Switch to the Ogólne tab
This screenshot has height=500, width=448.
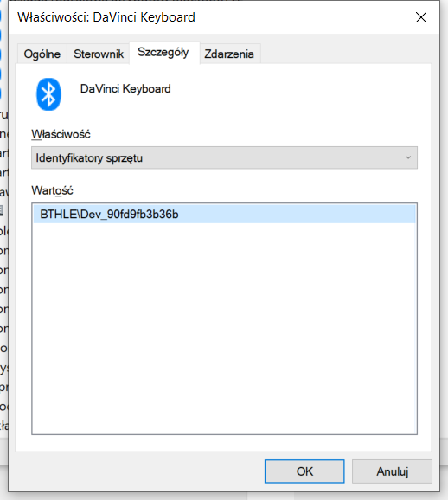42,54
